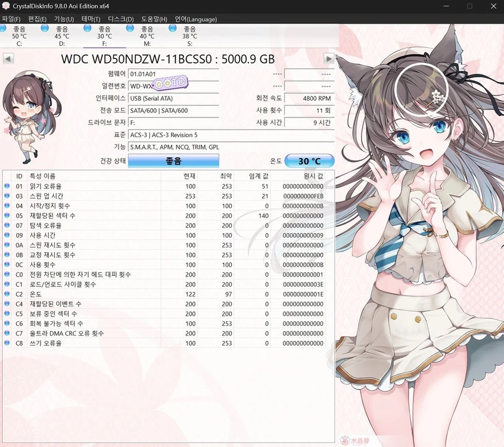Click status icon for 스핀 재시도 횟수 row
Viewport: 504px width, 447px height.
click(x=7, y=245)
